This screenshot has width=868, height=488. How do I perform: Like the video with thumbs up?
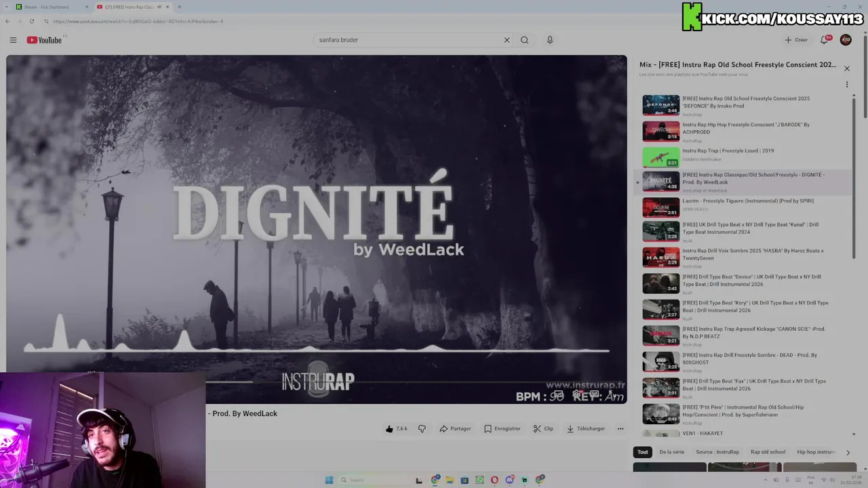click(x=396, y=428)
